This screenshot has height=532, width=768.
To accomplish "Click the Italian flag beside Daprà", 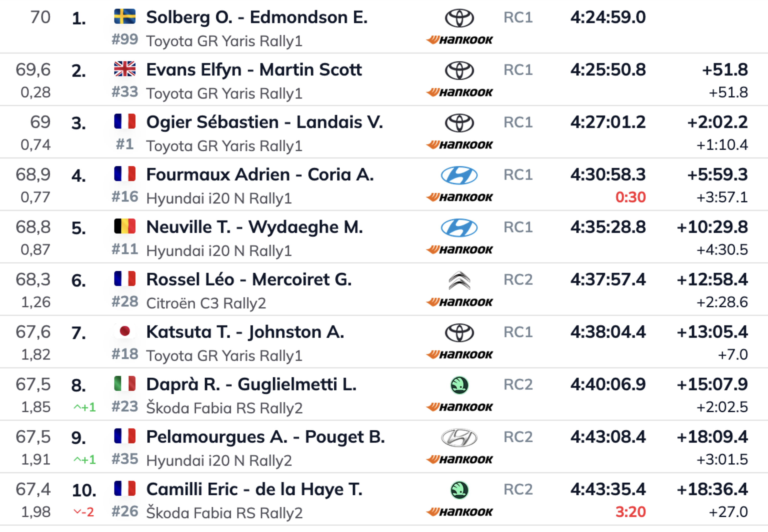I will (x=125, y=384).
